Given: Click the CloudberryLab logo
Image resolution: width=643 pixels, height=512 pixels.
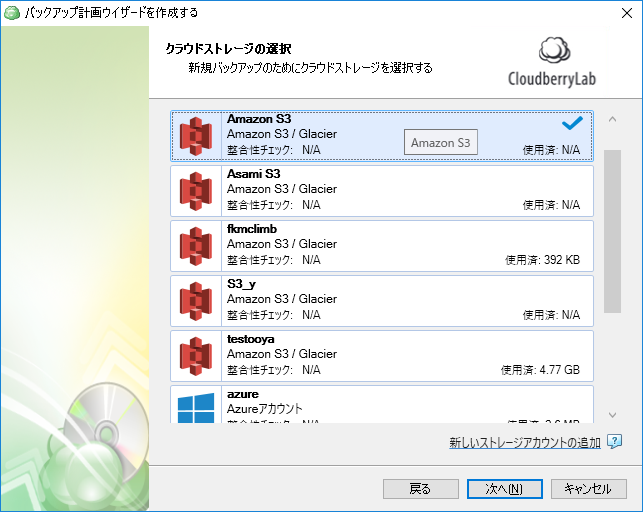Looking at the screenshot, I should click(553, 62).
